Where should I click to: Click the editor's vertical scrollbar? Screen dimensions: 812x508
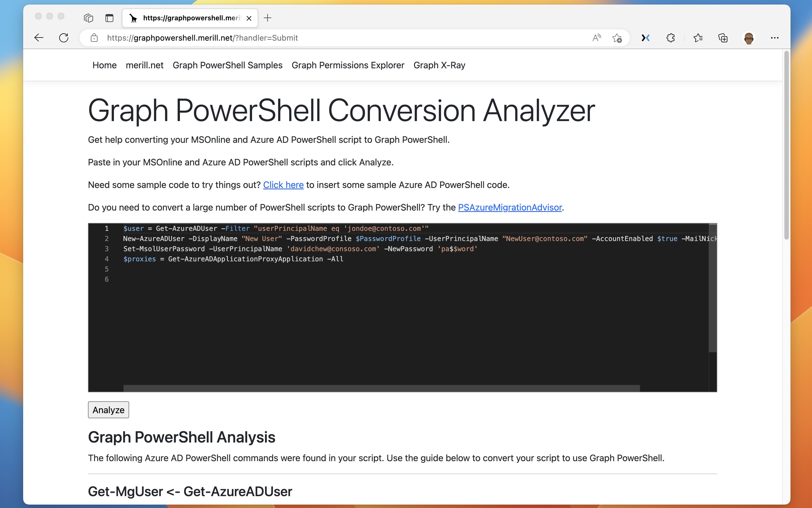click(x=713, y=288)
